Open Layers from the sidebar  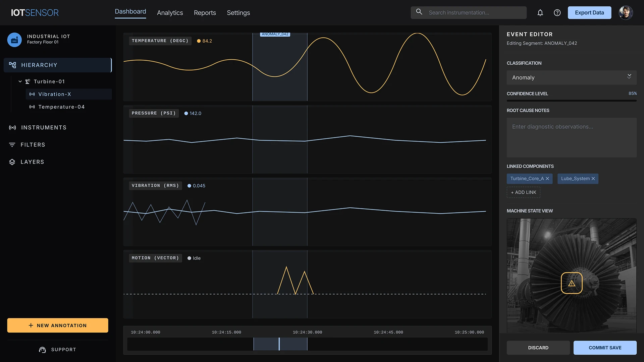click(32, 162)
